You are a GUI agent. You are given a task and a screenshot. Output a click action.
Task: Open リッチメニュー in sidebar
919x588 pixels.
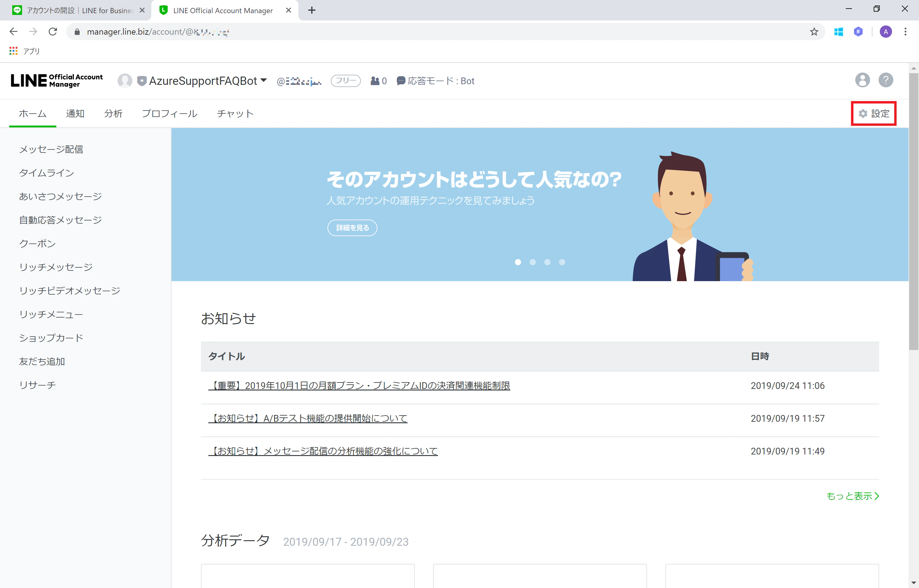(x=51, y=314)
